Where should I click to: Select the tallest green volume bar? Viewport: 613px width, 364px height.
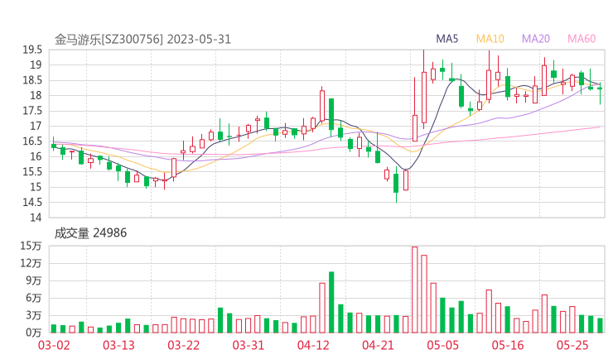click(331, 302)
